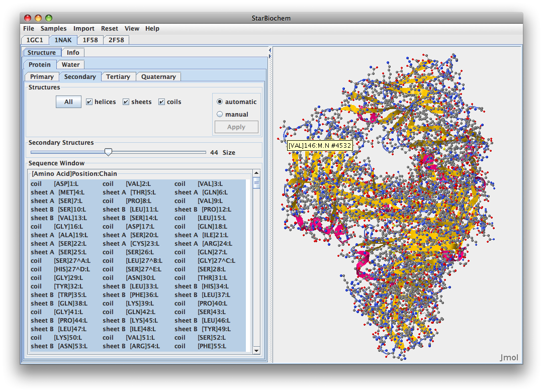This screenshot has width=543, height=392.
Task: Click the Secondary Structures size slider handle
Action: 108,152
